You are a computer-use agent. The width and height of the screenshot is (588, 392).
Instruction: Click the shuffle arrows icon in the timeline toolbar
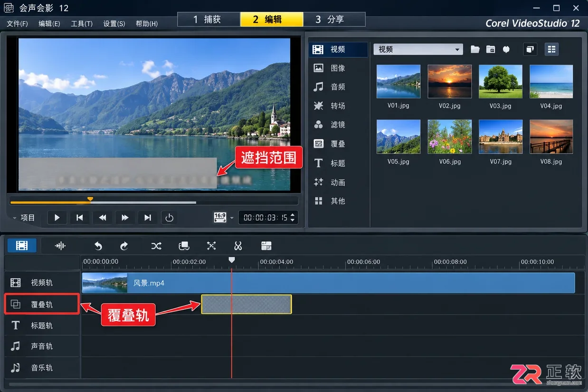(156, 246)
